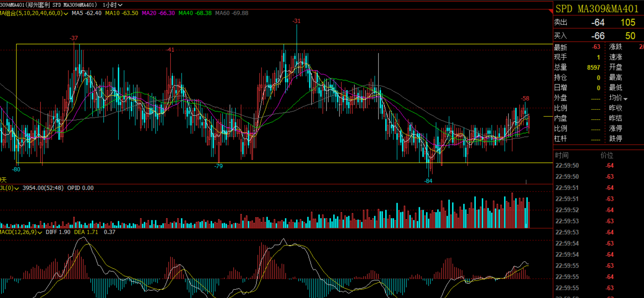644x298 pixels.
Task: Select the green MA40 value label
Action: tap(195, 13)
